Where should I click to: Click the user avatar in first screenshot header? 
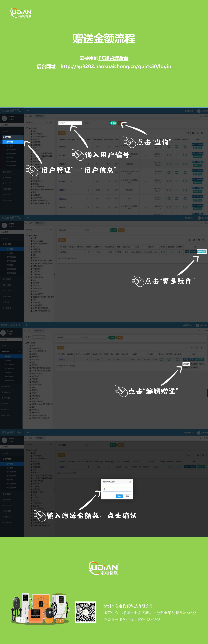click(x=199, y=111)
